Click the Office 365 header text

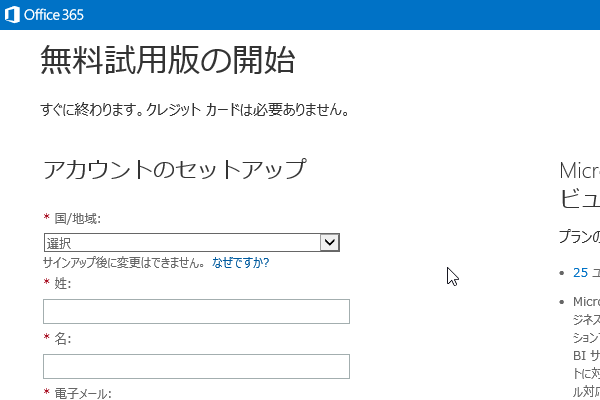54,15
